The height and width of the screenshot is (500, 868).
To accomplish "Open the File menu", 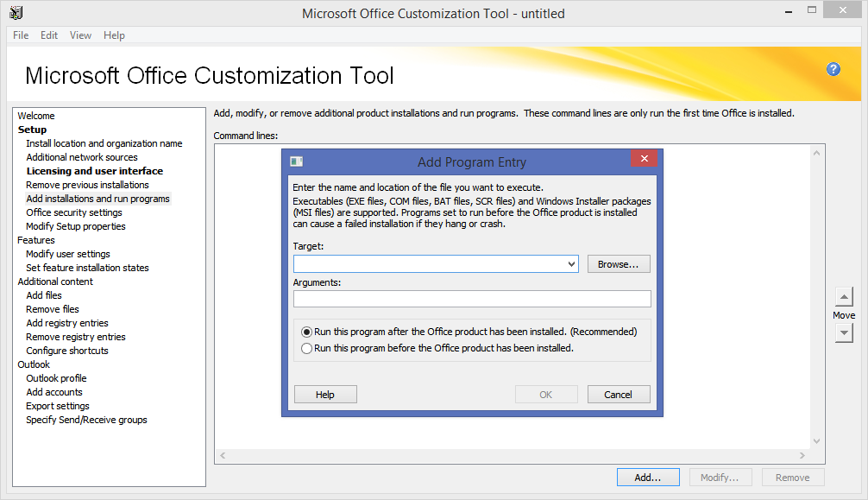I will pyautogui.click(x=20, y=35).
